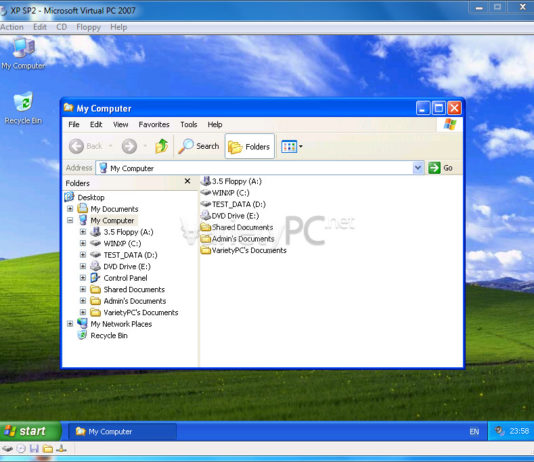Viewport: 534px width, 462px height.
Task: Open the Tools menu
Action: 189,125
